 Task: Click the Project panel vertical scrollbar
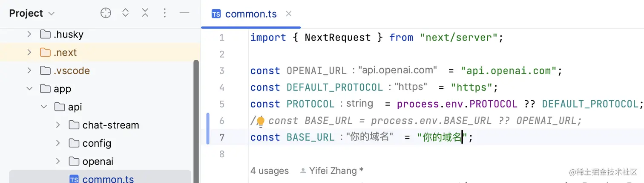click(x=196, y=121)
